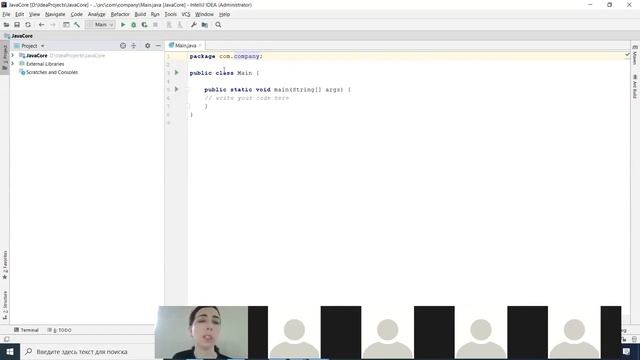This screenshot has height=360, width=640.
Task: Open the Project Structure layout icon
Action: click(66, 25)
